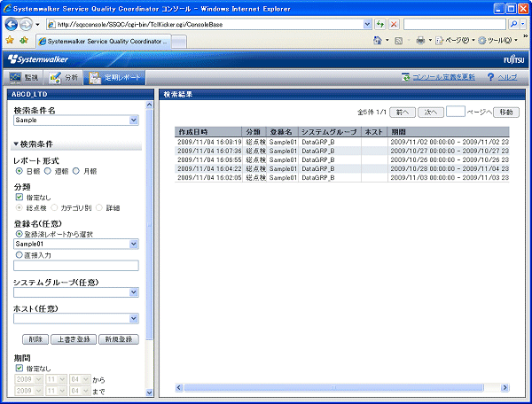
Task: Click the browser Back arrow button
Action: coord(14,23)
